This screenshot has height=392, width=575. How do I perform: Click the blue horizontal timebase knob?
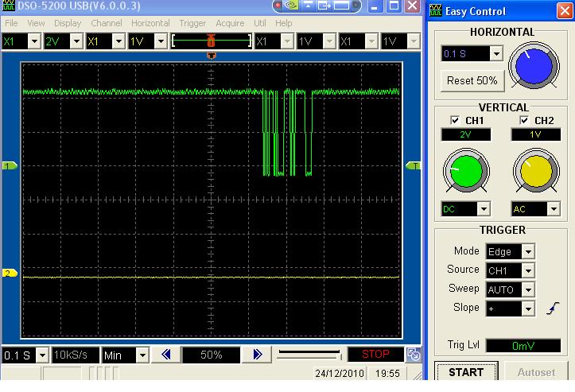point(534,66)
